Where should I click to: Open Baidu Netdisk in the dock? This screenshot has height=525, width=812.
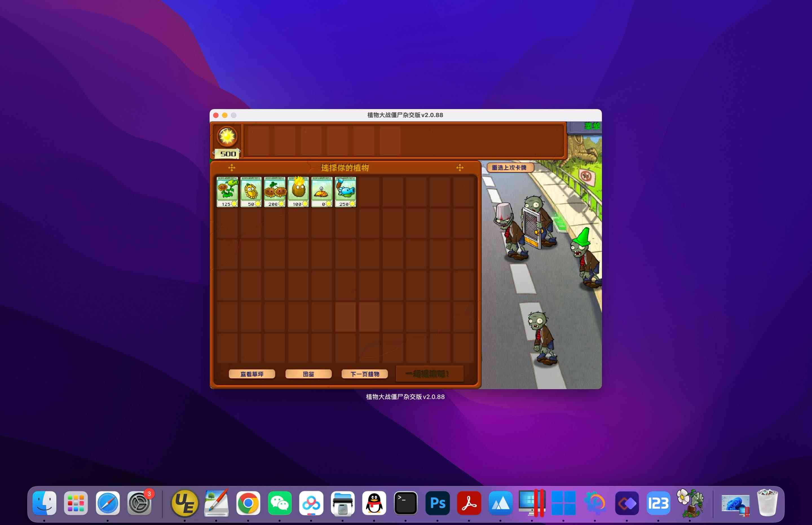tap(311, 503)
